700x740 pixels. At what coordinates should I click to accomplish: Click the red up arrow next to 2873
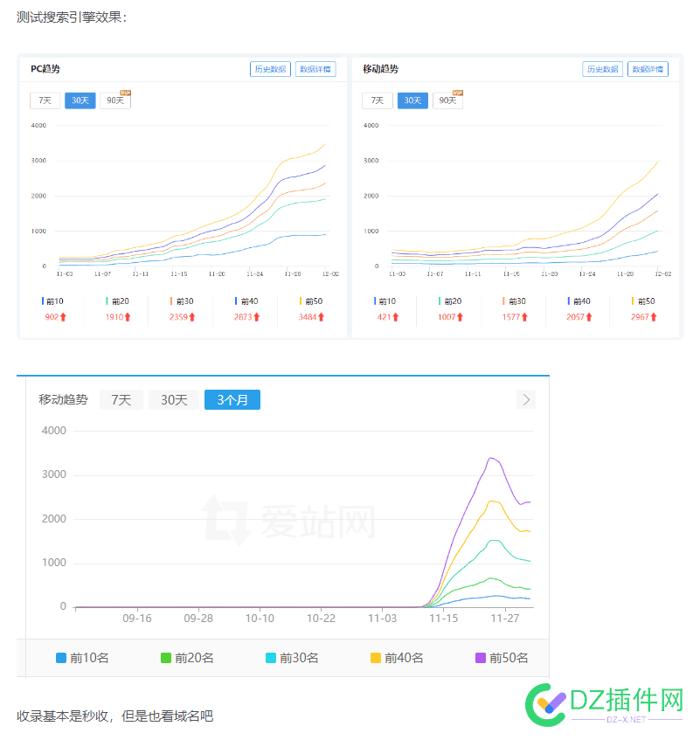257,317
